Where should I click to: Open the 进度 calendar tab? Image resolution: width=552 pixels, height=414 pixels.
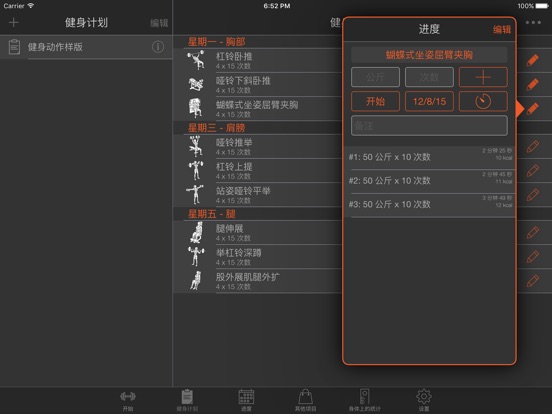246,401
